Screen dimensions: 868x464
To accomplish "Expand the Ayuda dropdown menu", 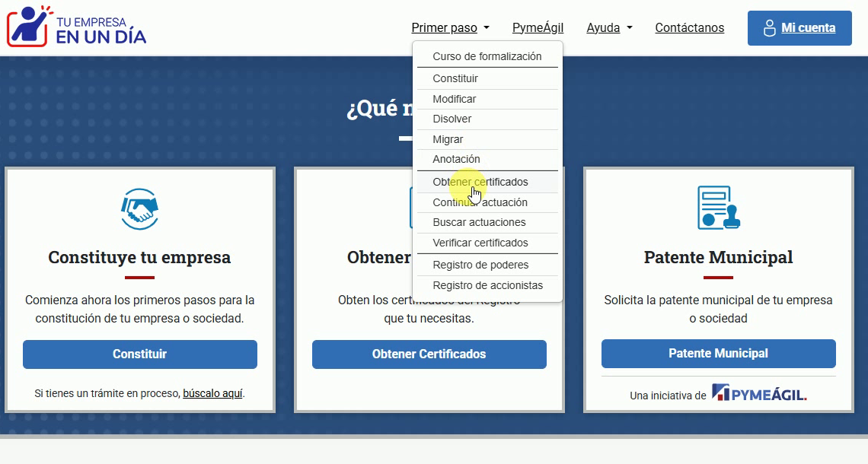I will 609,27.
